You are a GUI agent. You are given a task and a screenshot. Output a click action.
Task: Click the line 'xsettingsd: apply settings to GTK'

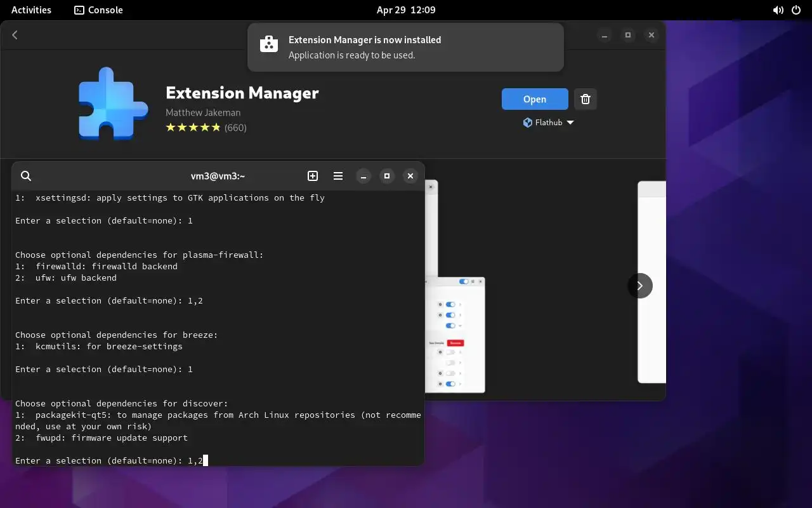pyautogui.click(x=170, y=197)
